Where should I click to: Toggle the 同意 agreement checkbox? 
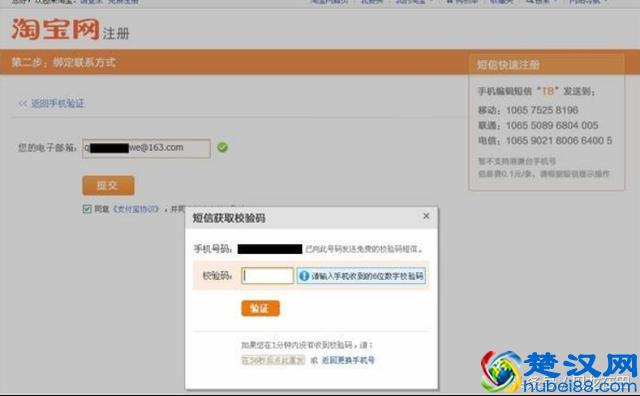[x=87, y=209]
